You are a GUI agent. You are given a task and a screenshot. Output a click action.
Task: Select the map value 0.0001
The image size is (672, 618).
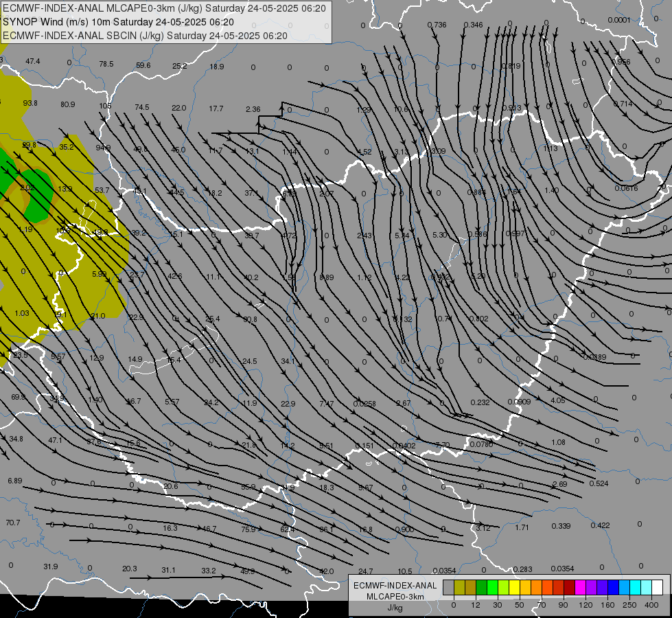coord(619,20)
